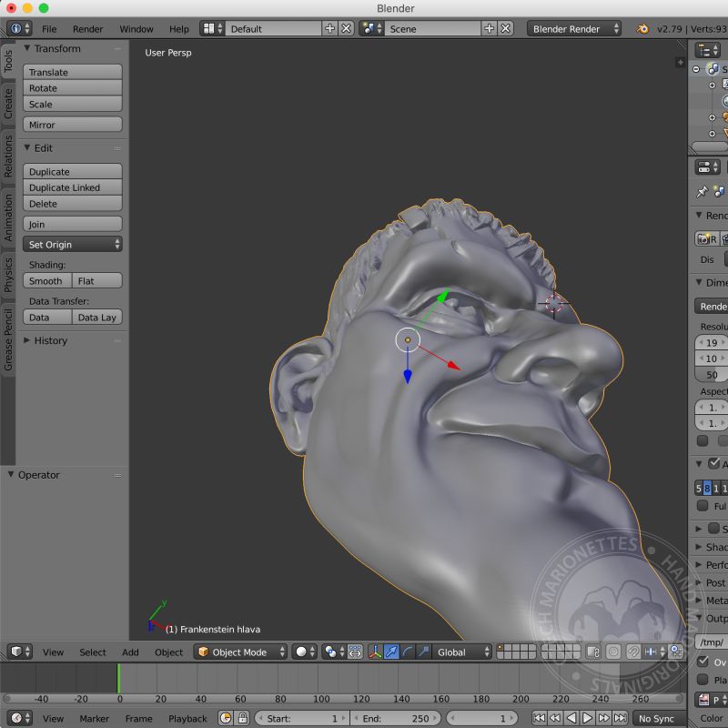Click the jump to last frame button

[x=620, y=718]
